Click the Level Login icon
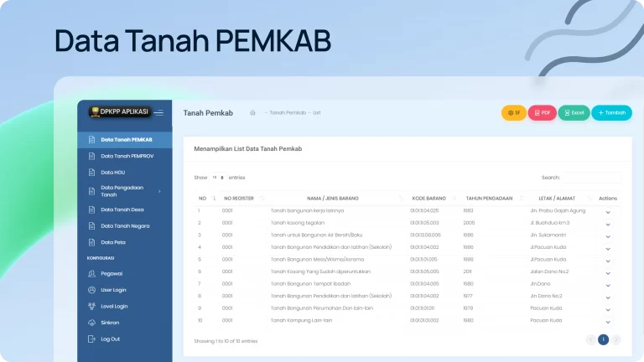The height and width of the screenshot is (362, 644). 91,306
